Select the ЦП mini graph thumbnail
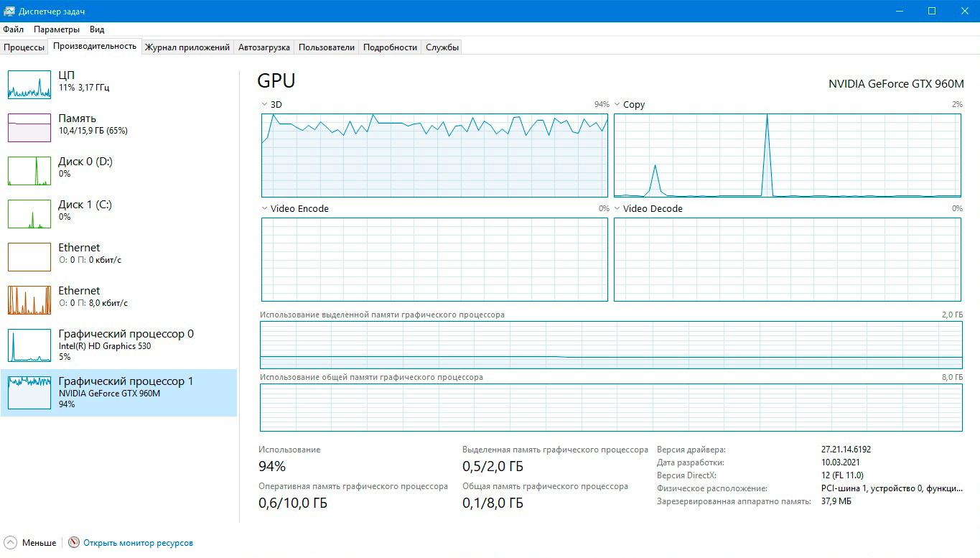 click(x=29, y=84)
